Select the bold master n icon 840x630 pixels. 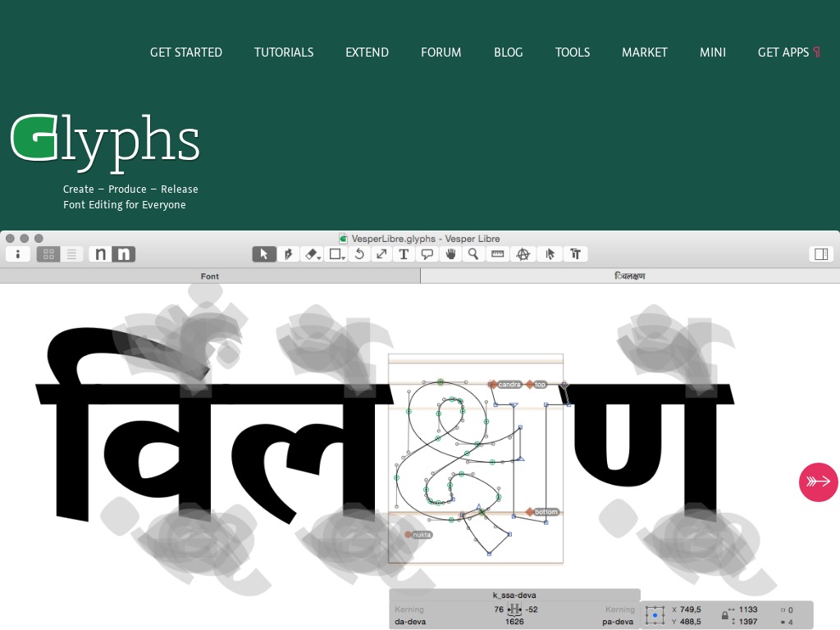click(x=123, y=254)
